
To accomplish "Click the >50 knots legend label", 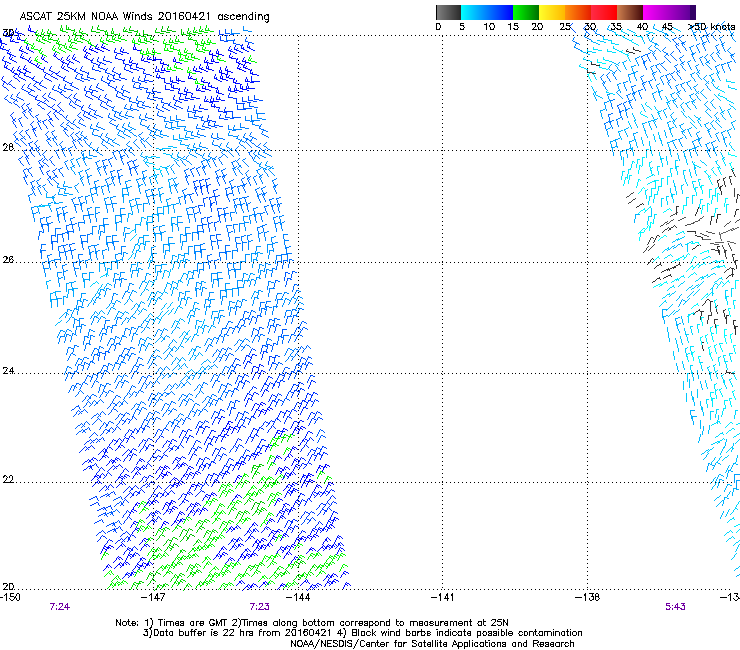I will coord(712,27).
